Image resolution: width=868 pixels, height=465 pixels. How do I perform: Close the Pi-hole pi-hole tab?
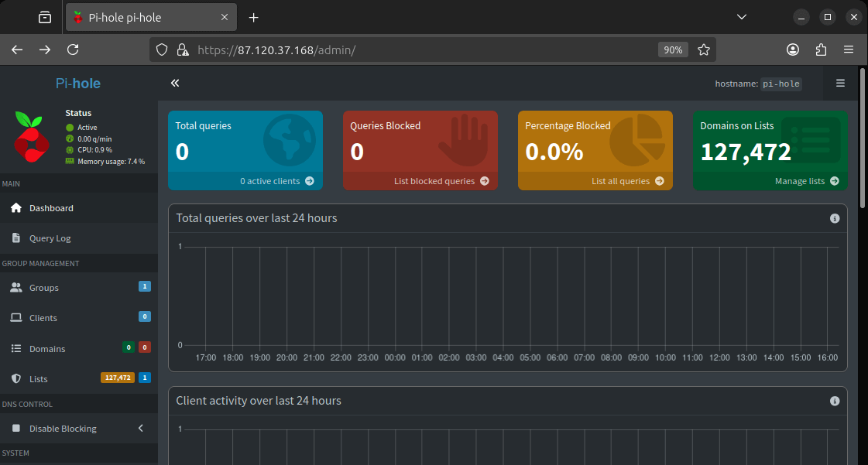(225, 17)
